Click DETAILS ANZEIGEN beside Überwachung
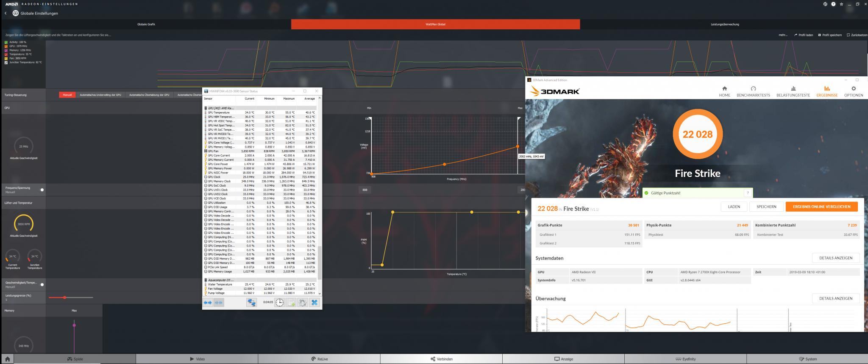The image size is (868, 364). click(x=835, y=298)
